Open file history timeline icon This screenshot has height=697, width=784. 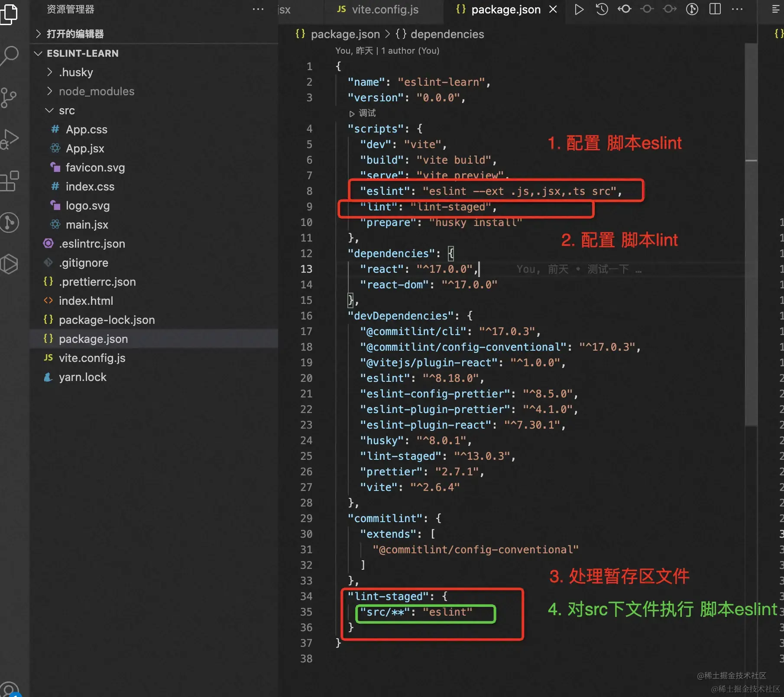(x=602, y=9)
